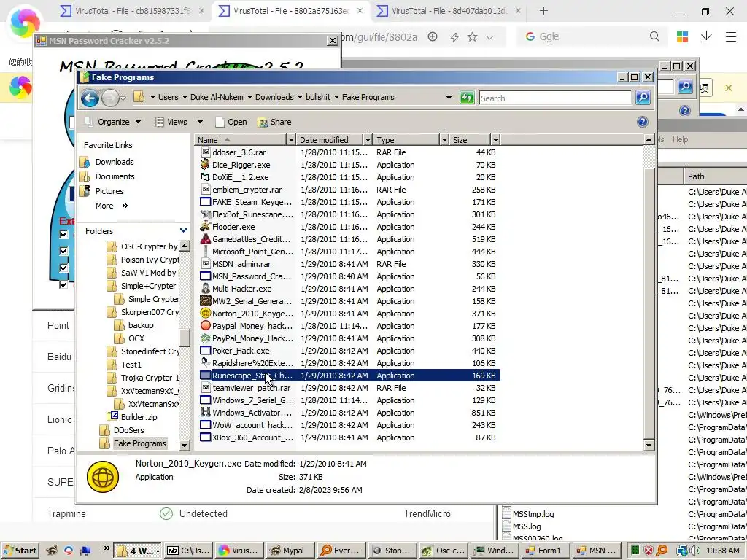
Task: Open the browser hamburger menu
Action: coord(731,36)
